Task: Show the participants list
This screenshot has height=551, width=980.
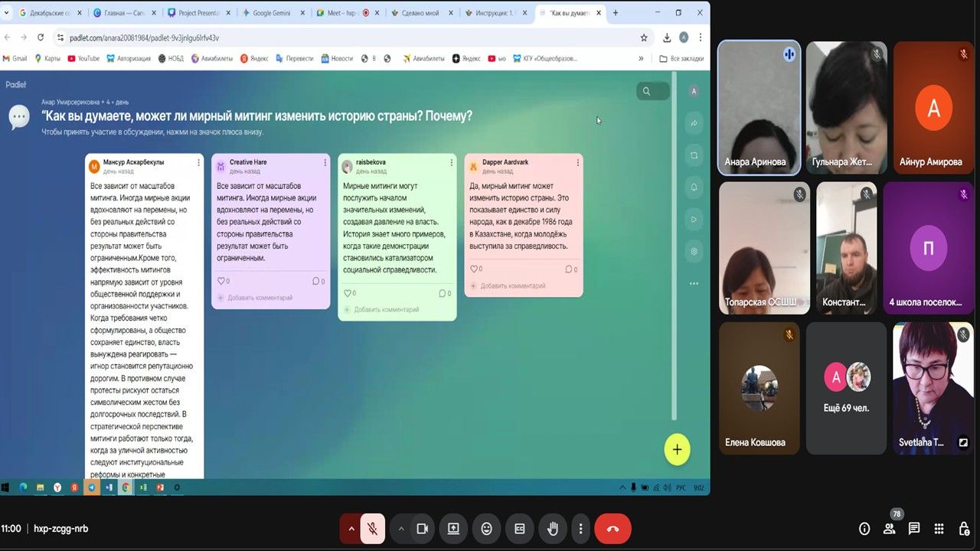Action: [889, 529]
